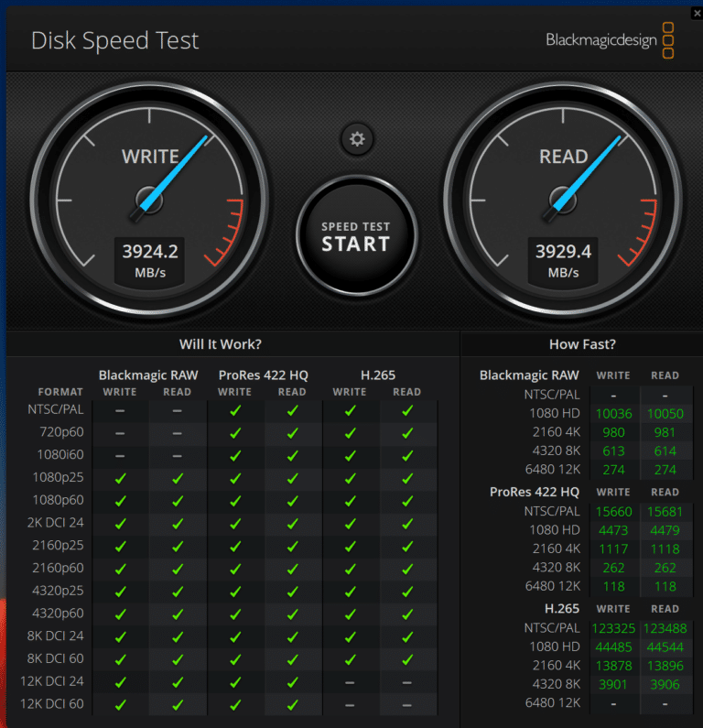
Task: Click the 2160p60 format row label
Action: (58, 568)
